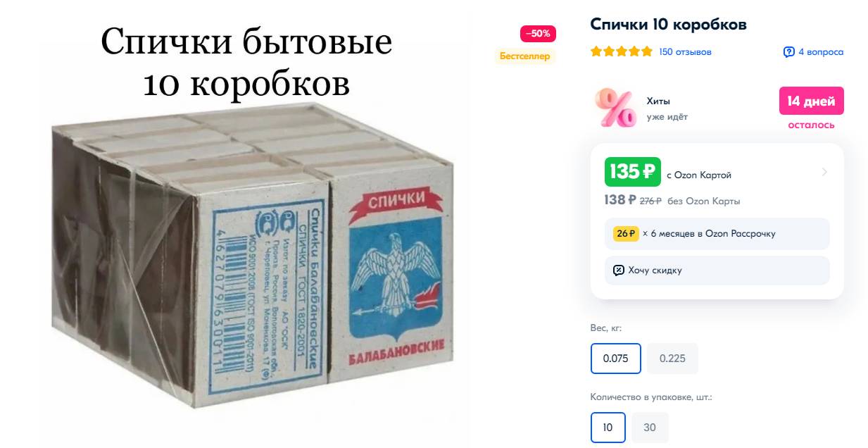Click the pink percent Хиты icon
868x448 pixels.
coord(614,108)
